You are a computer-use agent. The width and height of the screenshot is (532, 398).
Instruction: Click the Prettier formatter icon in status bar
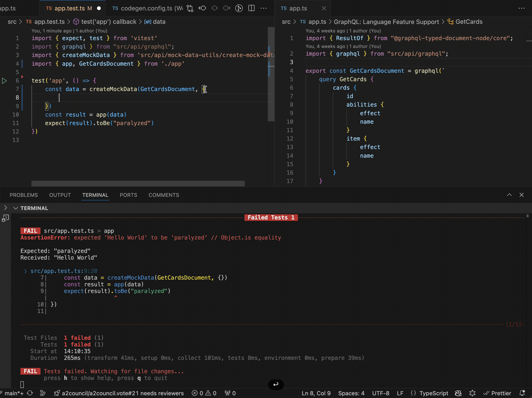point(498,393)
